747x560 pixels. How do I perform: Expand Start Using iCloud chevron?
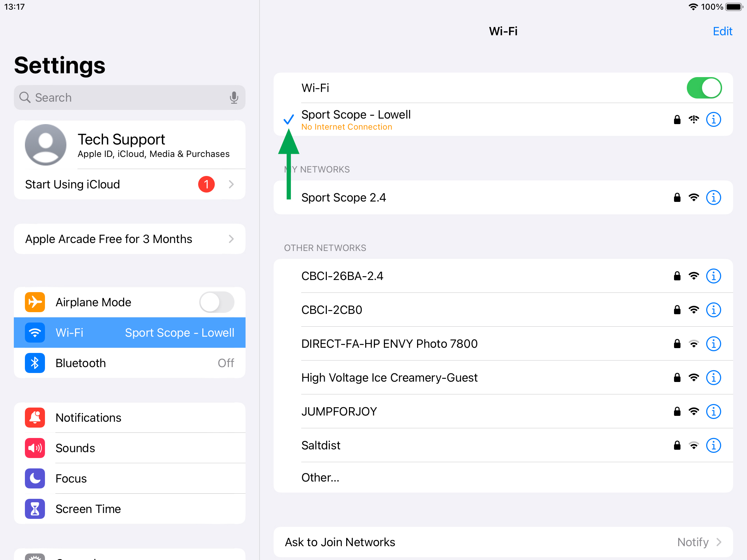231,184
